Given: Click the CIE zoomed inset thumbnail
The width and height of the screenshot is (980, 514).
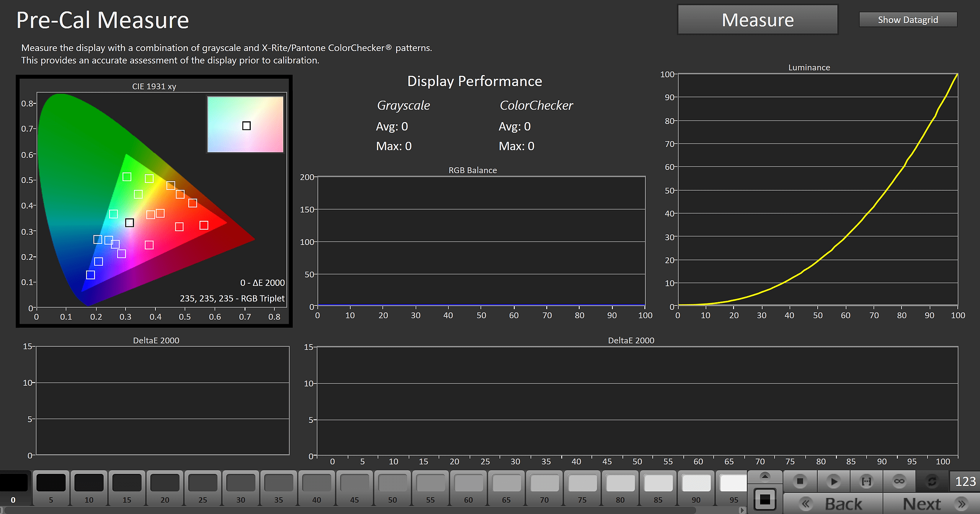Looking at the screenshot, I should point(245,124).
